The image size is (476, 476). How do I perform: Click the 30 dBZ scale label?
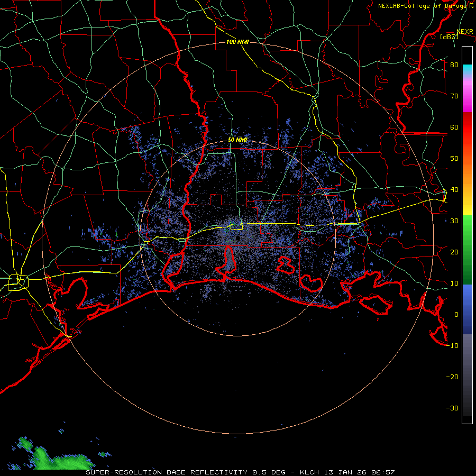pyautogui.click(x=454, y=221)
